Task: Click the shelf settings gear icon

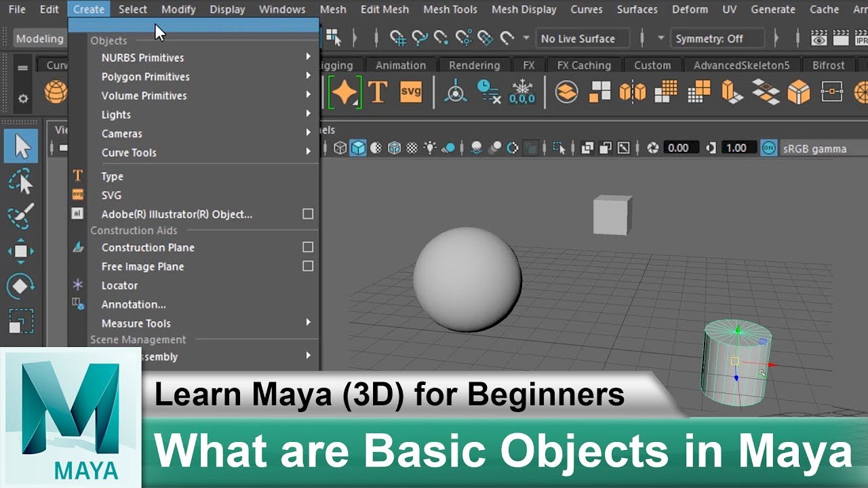Action: 23,98
